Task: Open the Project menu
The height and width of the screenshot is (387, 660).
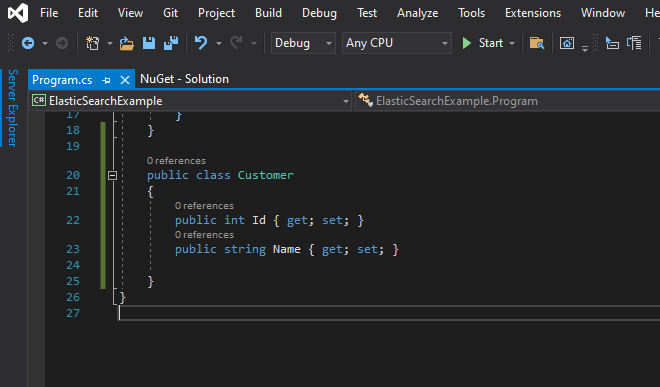Action: pos(216,13)
